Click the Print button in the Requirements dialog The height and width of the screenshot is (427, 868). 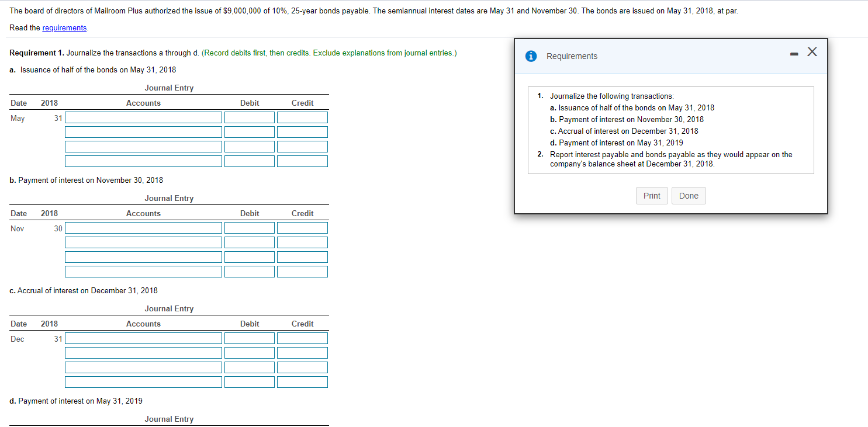pyautogui.click(x=652, y=196)
